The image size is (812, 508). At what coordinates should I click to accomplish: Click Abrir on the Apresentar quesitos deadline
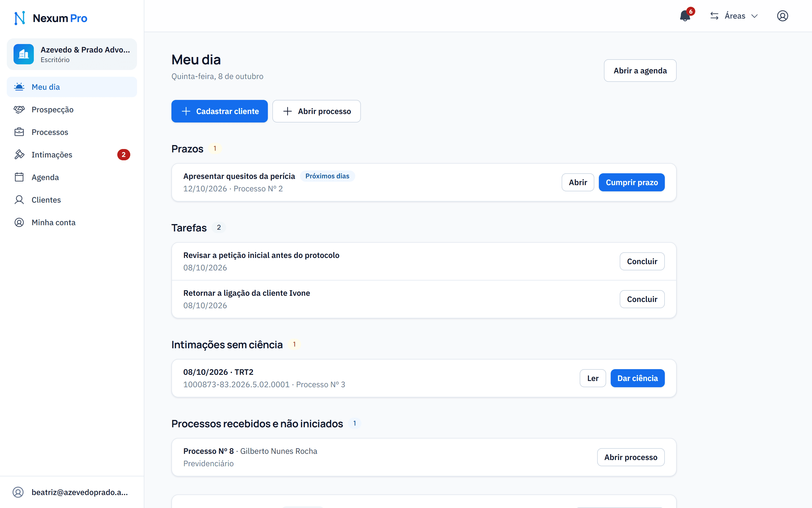(578, 182)
